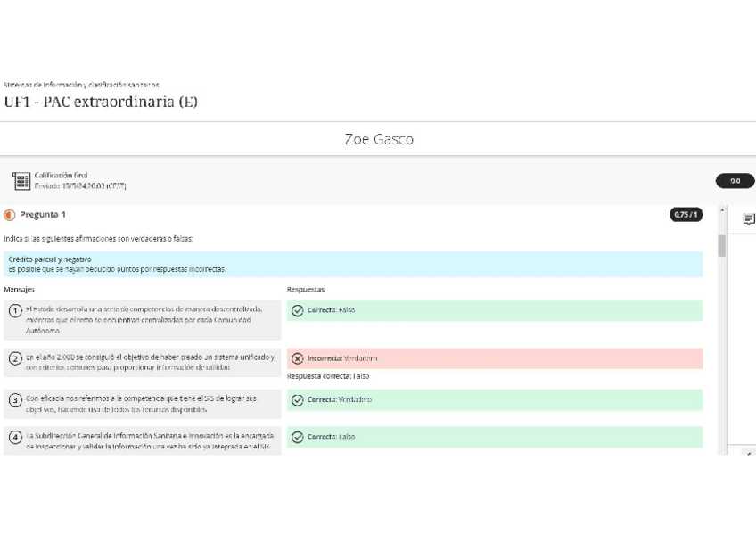This screenshot has width=756, height=534.
Task: Click the 'Pregunta 1' heading
Action: coord(43,215)
